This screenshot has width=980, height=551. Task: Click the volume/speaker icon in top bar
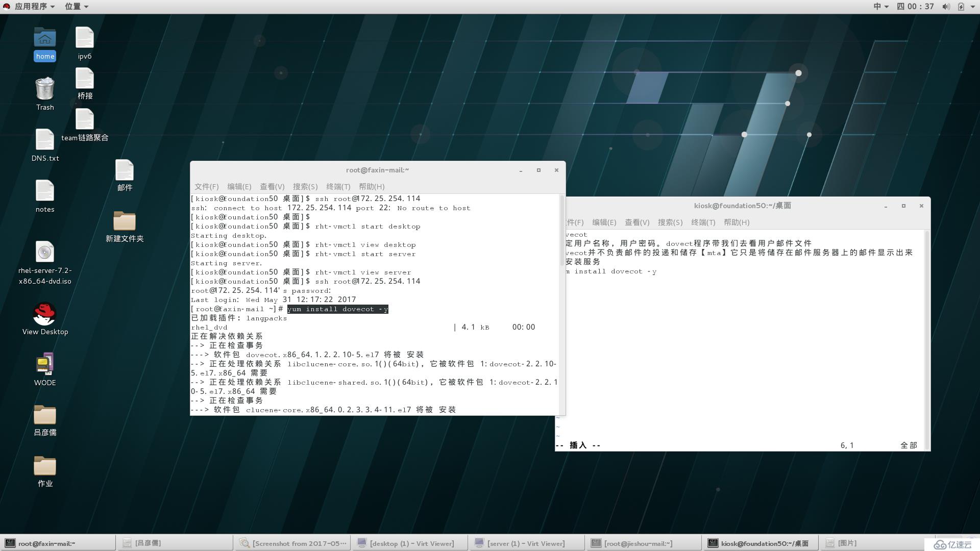pyautogui.click(x=946, y=6)
